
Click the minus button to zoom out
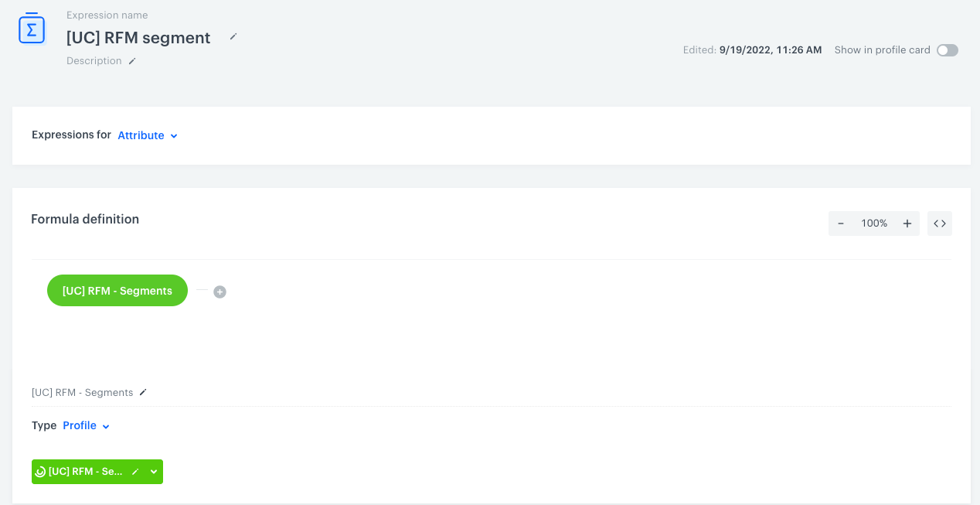tap(840, 223)
